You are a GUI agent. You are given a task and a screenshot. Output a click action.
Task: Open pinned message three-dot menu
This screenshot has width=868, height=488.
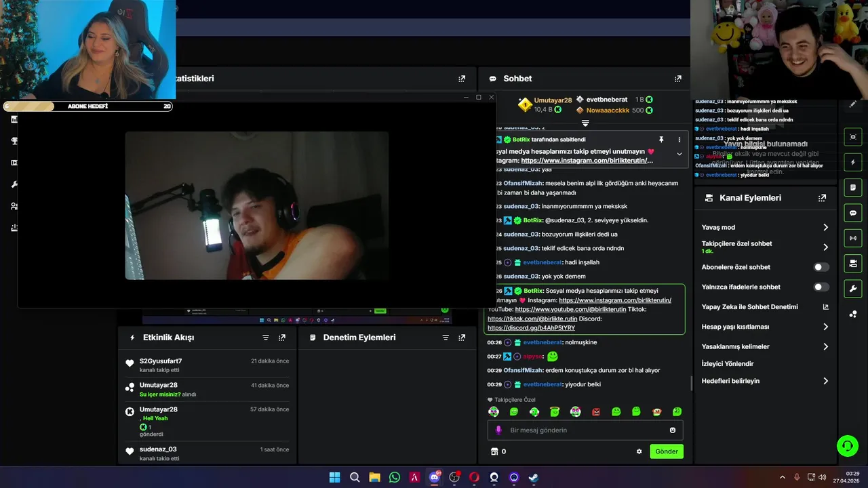coord(679,140)
